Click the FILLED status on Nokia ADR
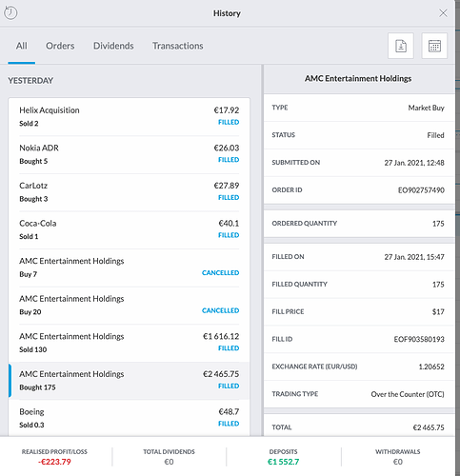 click(229, 160)
